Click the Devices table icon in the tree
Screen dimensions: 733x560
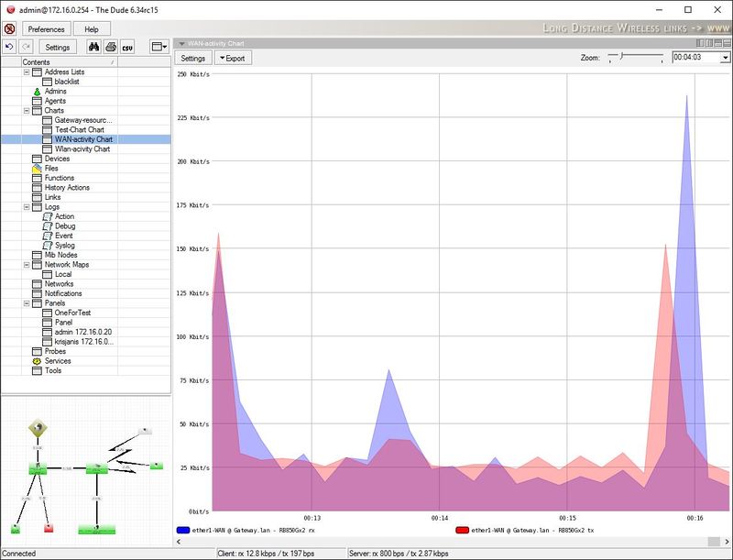point(37,159)
